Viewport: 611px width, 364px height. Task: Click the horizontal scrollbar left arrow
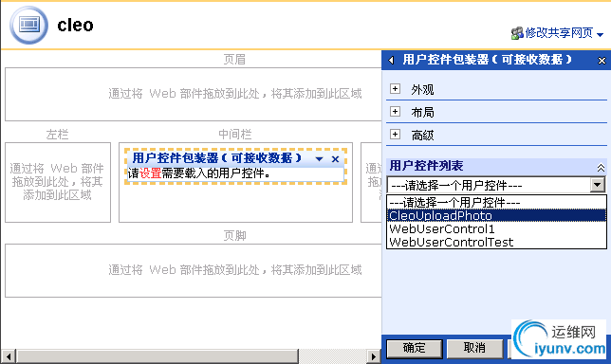(x=9, y=356)
